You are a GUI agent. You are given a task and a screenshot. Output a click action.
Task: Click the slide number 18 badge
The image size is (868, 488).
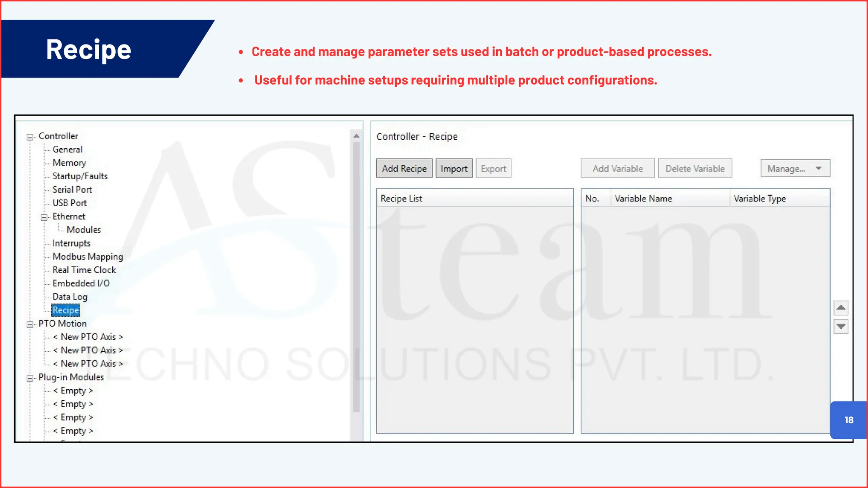pos(849,420)
